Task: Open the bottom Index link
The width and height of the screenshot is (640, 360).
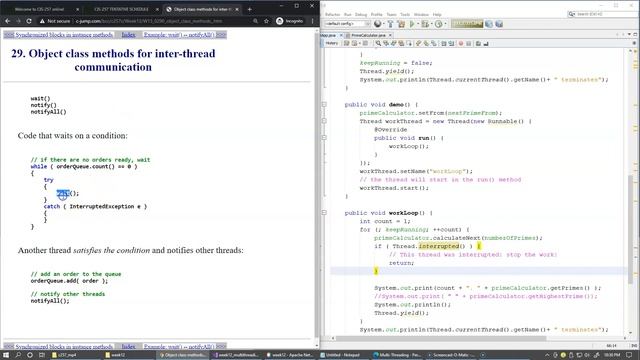Action: point(128,347)
